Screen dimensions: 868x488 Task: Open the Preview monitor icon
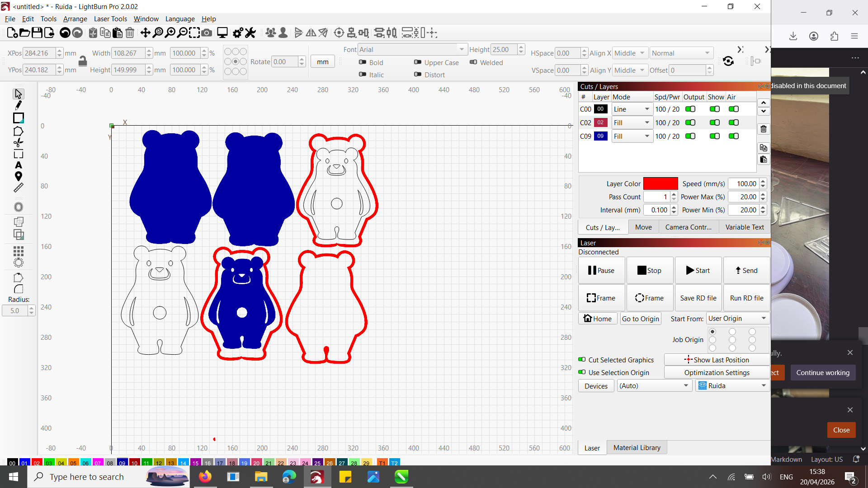(x=222, y=33)
